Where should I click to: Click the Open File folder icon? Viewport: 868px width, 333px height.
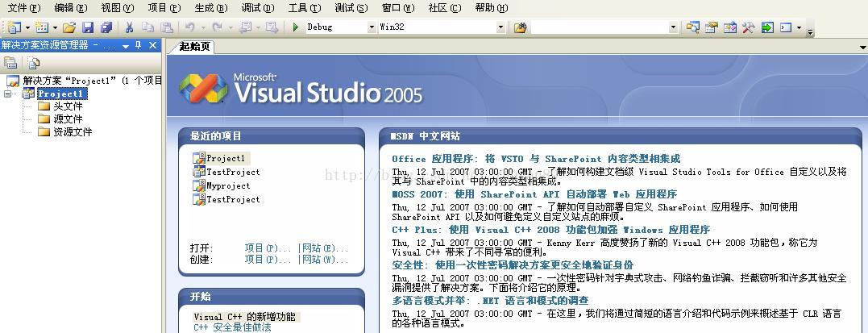coord(69,27)
